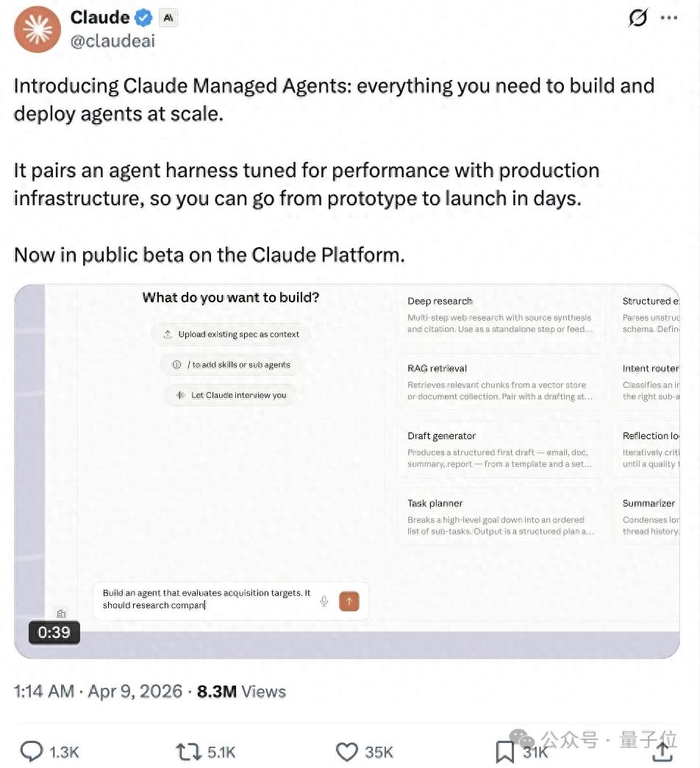Like the post with the heart icon

[346, 751]
